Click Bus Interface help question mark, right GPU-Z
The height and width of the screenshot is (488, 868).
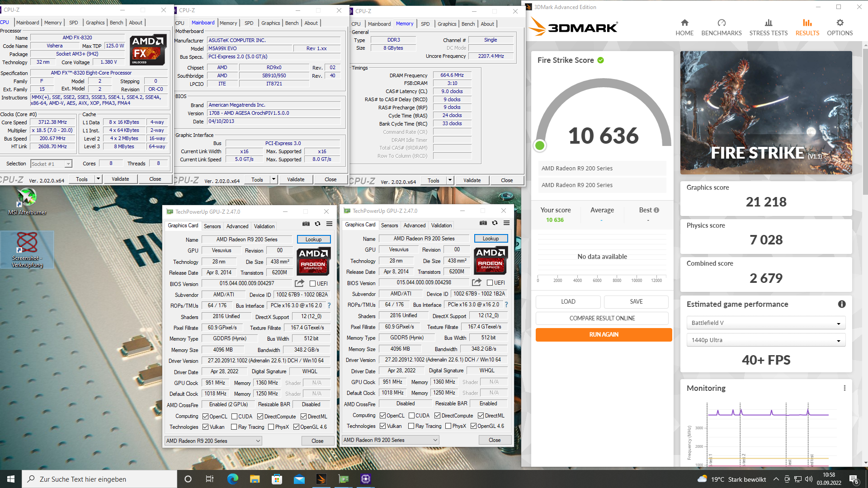click(x=506, y=305)
